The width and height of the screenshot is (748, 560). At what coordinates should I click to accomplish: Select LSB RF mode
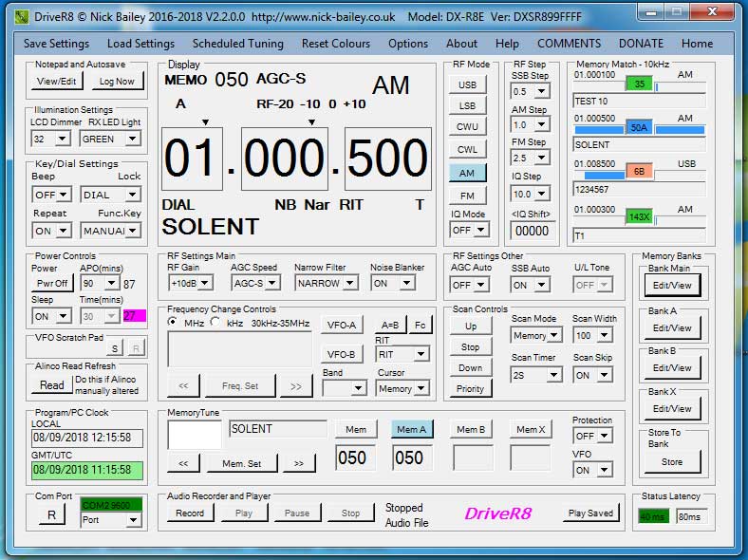click(x=467, y=106)
